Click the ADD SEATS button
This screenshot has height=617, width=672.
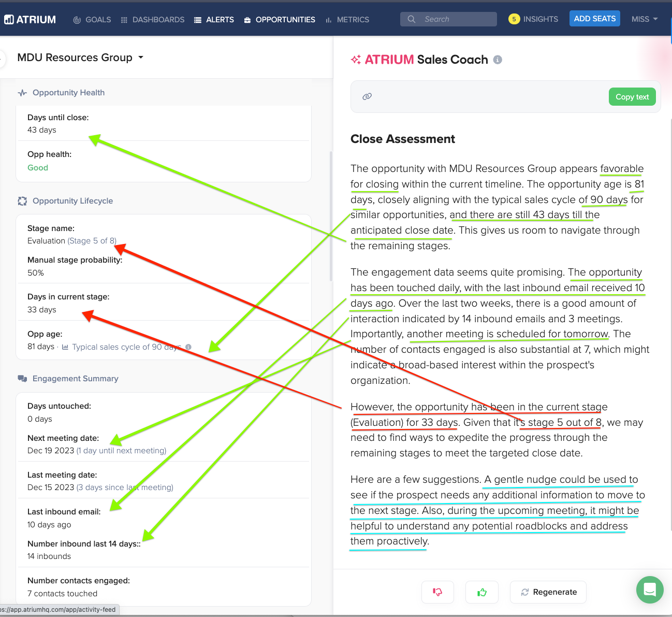[595, 19]
